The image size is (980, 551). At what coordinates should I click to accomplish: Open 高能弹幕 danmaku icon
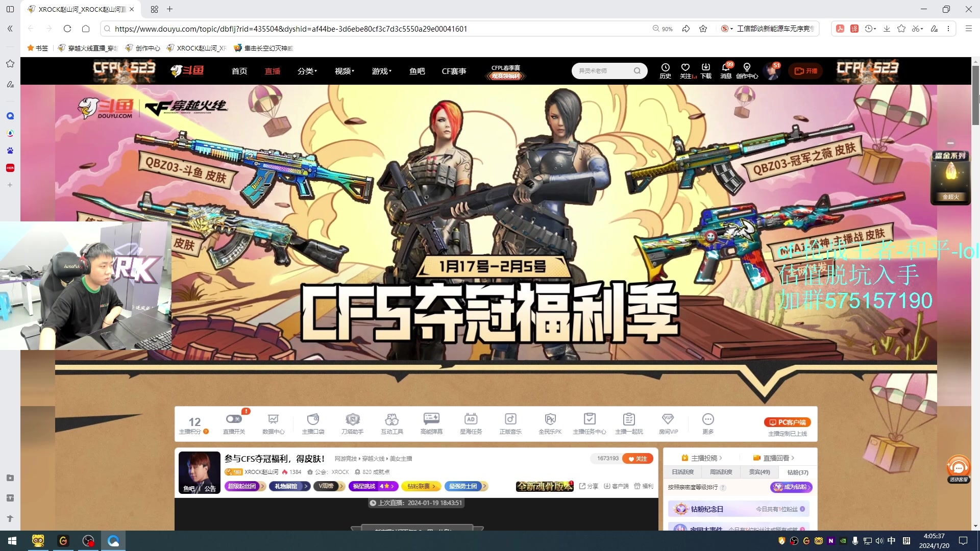coord(431,419)
